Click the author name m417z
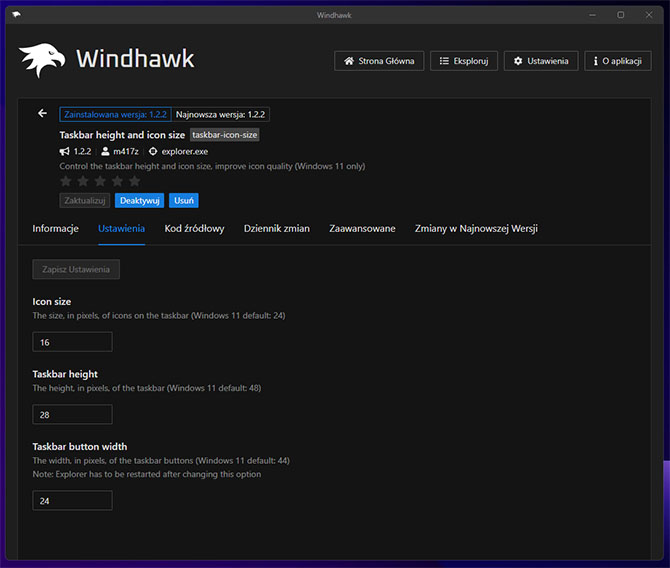670x568 pixels. (126, 151)
